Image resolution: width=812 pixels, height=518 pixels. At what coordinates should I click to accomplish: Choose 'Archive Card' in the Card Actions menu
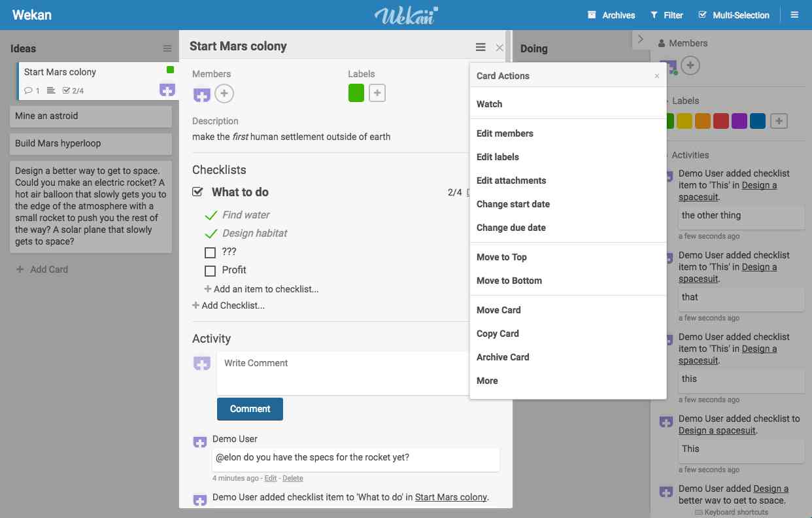coord(503,357)
